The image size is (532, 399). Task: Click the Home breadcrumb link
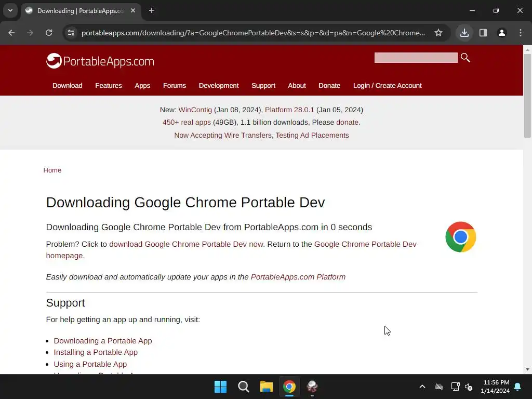click(x=52, y=170)
